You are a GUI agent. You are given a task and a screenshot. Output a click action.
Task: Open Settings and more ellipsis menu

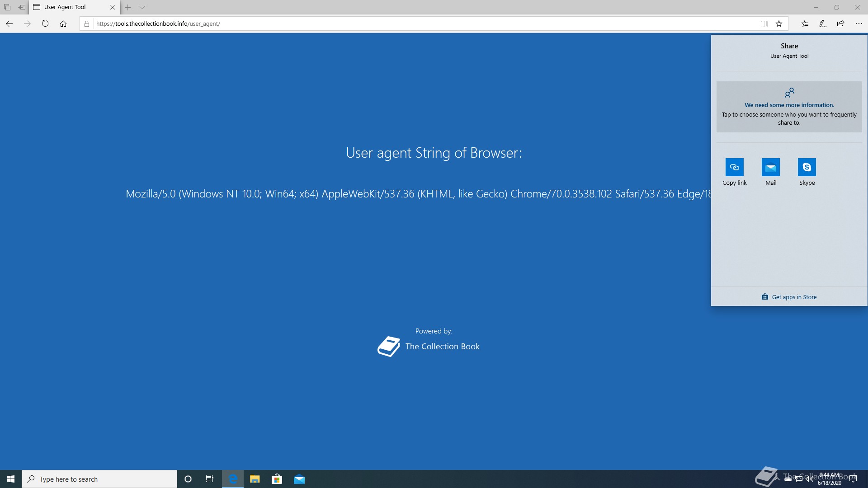859,23
